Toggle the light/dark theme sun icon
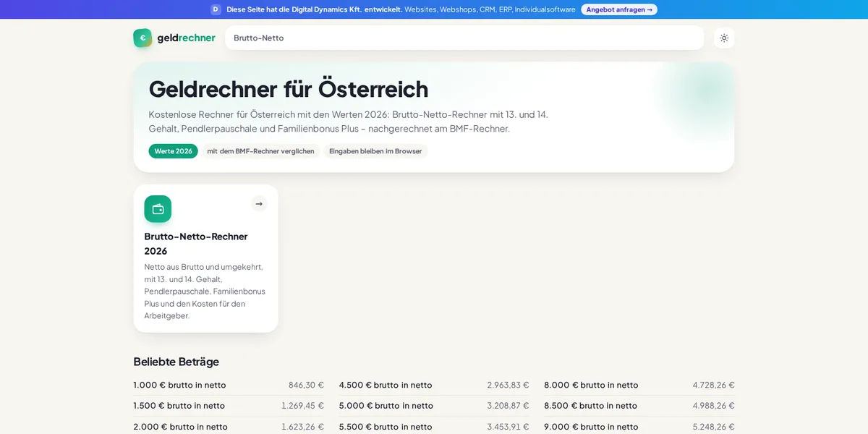868x434 pixels. (x=724, y=38)
